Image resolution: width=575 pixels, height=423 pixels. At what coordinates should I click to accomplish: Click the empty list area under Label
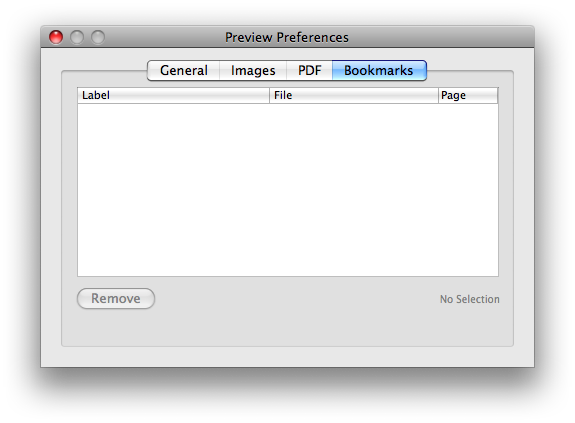pos(173,190)
